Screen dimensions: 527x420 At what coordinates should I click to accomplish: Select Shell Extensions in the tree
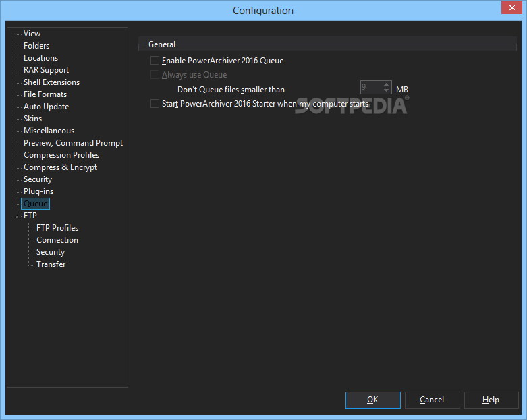51,82
